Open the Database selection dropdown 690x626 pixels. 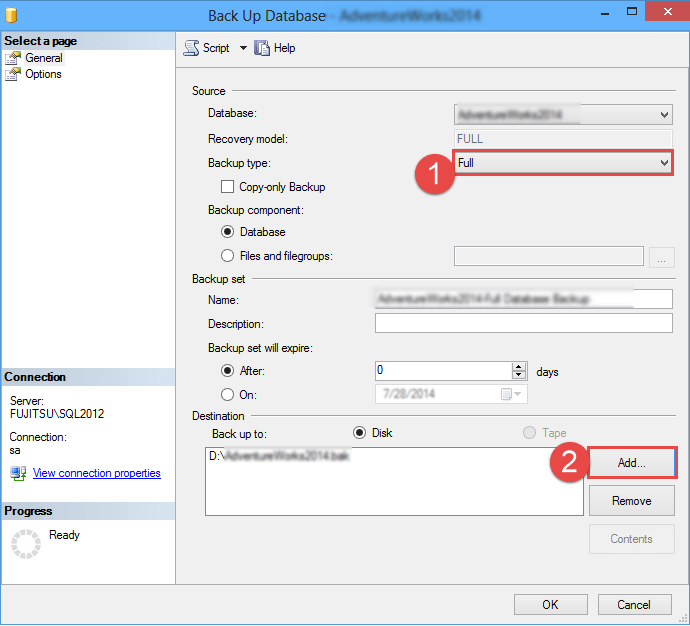point(664,115)
